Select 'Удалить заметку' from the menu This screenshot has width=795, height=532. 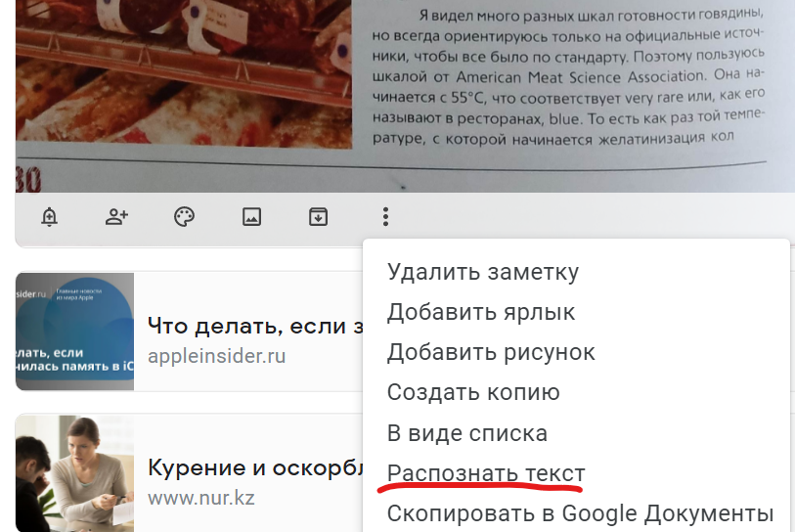click(x=483, y=272)
